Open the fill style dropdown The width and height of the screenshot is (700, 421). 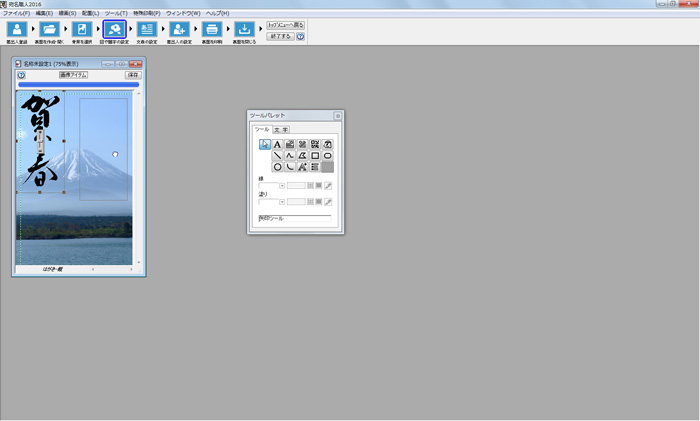pyautogui.click(x=282, y=202)
